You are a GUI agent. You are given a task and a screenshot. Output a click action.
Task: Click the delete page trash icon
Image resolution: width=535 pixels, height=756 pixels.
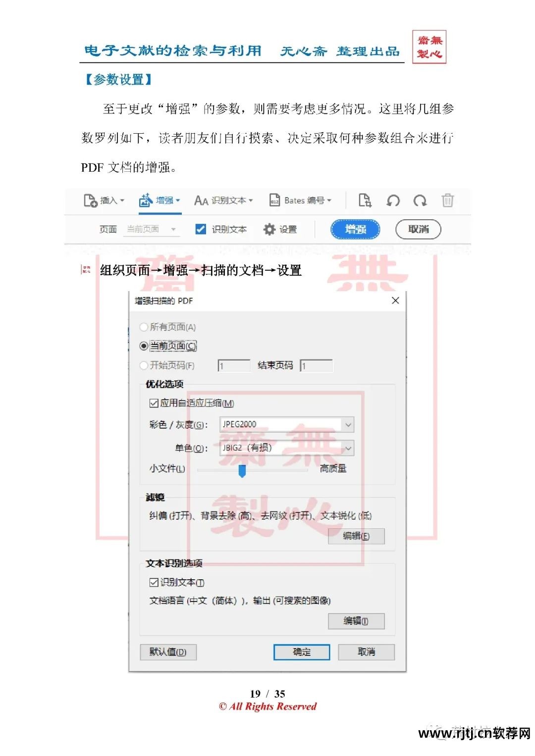pos(448,201)
